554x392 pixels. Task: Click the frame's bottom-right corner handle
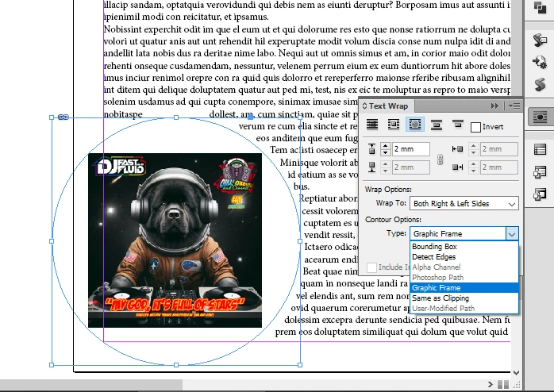[300, 365]
